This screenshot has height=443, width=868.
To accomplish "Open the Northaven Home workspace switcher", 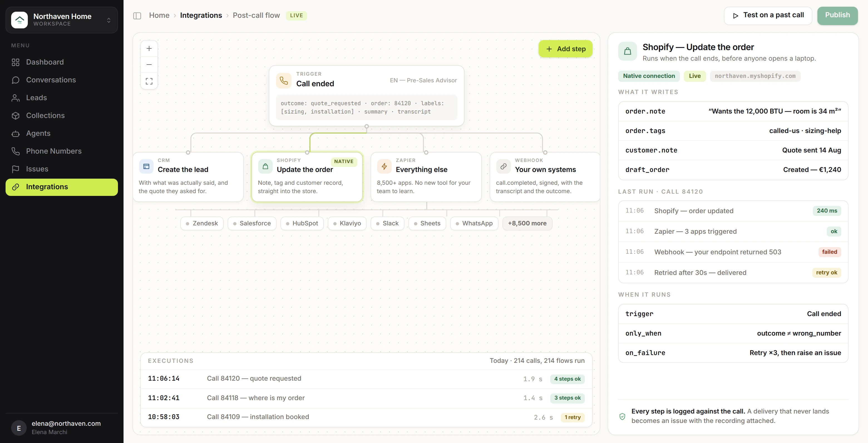I will (x=62, y=20).
